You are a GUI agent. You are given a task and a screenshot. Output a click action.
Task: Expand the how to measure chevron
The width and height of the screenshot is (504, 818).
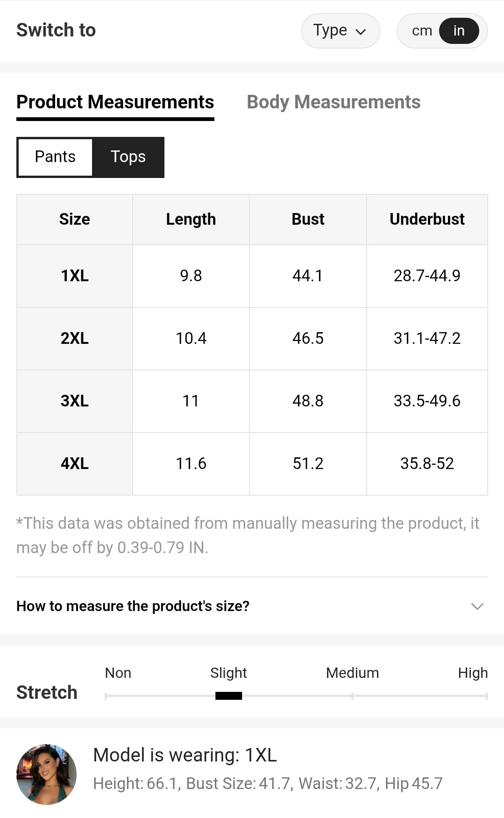(477, 606)
